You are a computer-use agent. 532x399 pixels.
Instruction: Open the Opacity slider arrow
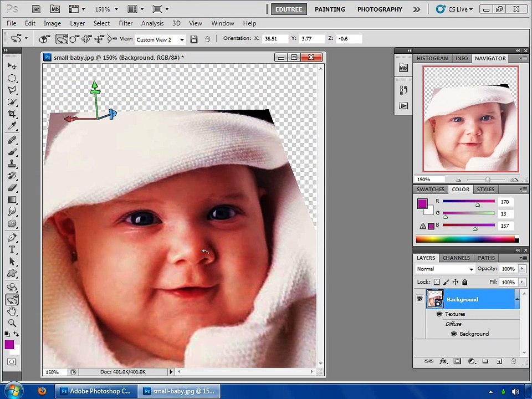[522, 269]
